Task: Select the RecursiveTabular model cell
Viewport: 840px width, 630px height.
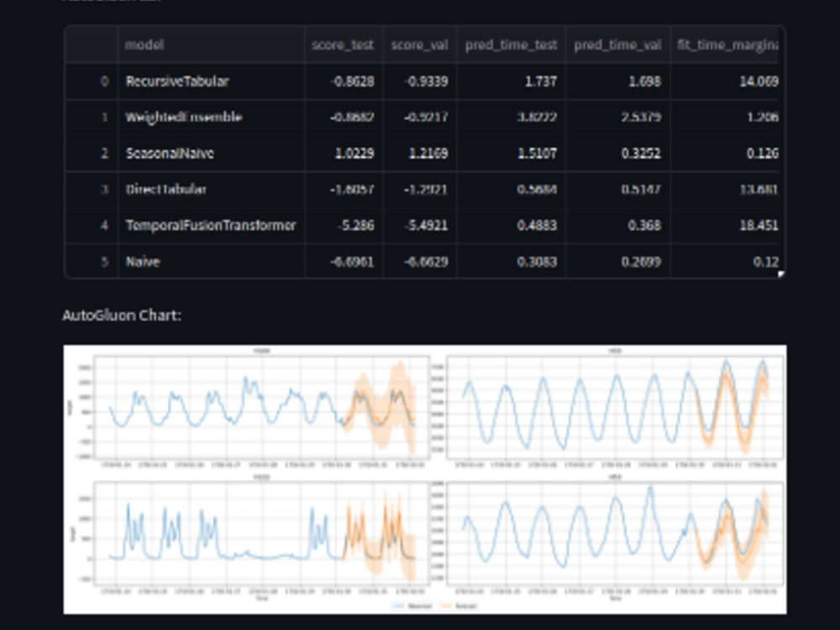Action: coord(211,81)
